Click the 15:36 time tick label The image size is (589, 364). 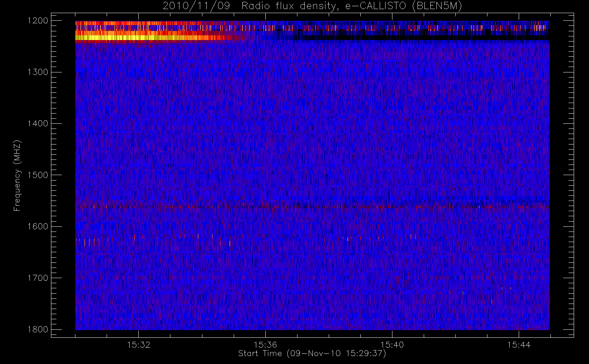[265, 345]
